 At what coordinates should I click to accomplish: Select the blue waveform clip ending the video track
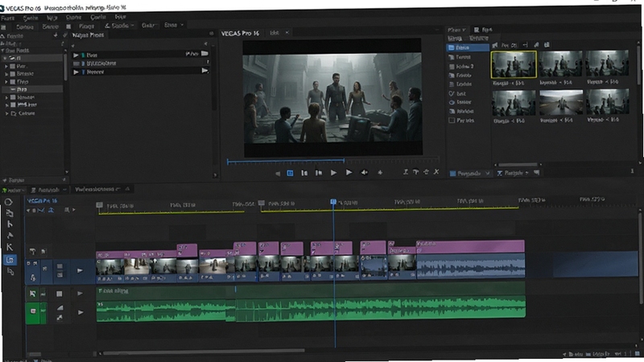click(x=470, y=266)
